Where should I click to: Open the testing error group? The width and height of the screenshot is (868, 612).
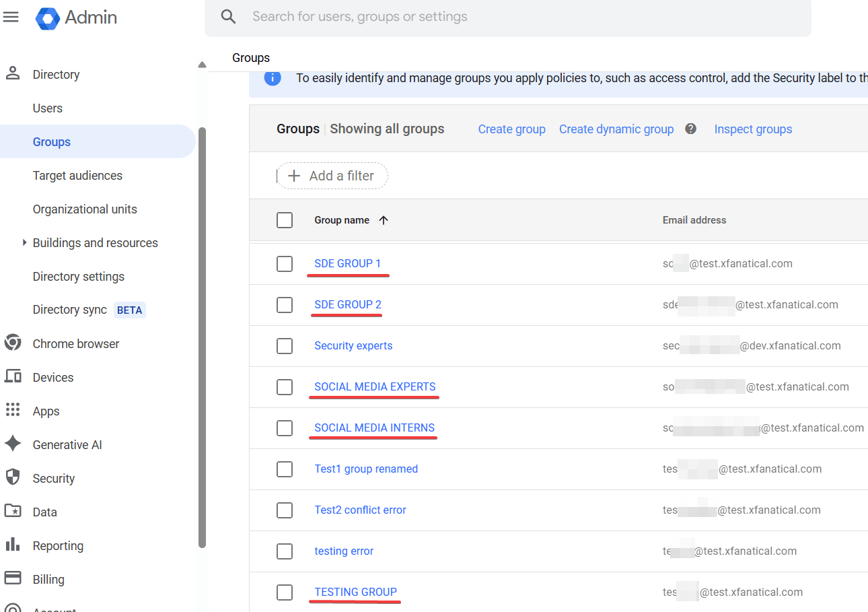point(344,551)
